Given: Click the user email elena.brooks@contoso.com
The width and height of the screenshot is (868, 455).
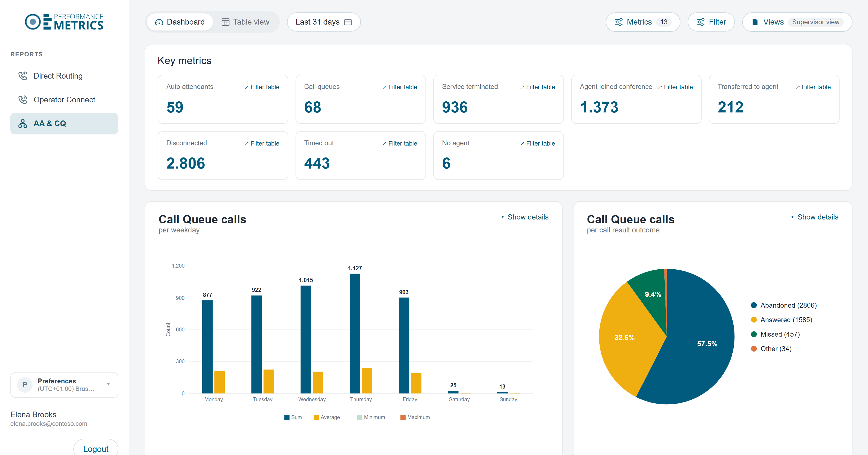Looking at the screenshot, I should tap(49, 424).
